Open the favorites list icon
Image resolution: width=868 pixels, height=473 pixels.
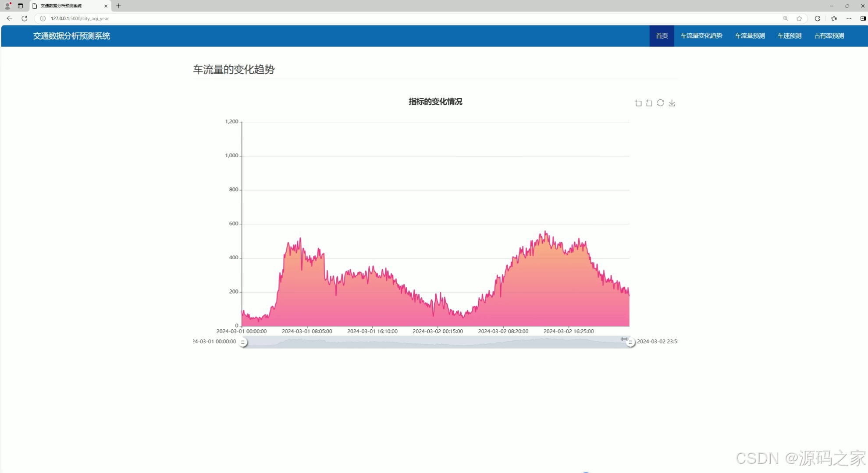tap(834, 18)
